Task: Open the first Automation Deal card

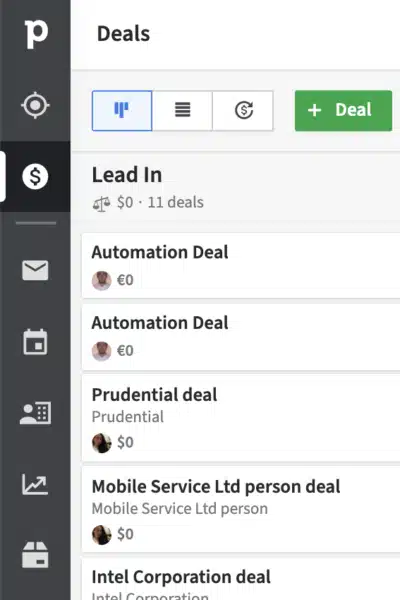Action: (x=241, y=265)
